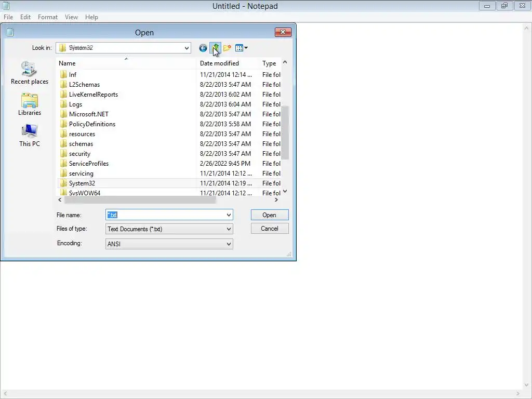Open the File menu
532x399 pixels.
coord(8,17)
